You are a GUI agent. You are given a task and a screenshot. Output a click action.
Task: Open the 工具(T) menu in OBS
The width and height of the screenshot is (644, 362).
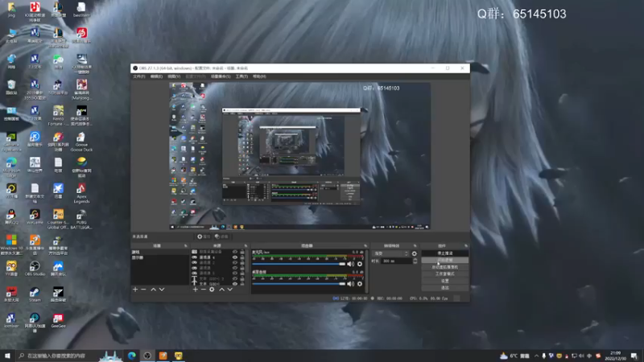[x=242, y=76]
